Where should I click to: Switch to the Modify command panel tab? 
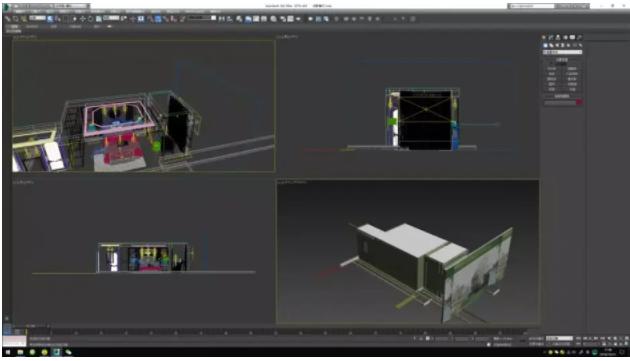[x=551, y=37]
